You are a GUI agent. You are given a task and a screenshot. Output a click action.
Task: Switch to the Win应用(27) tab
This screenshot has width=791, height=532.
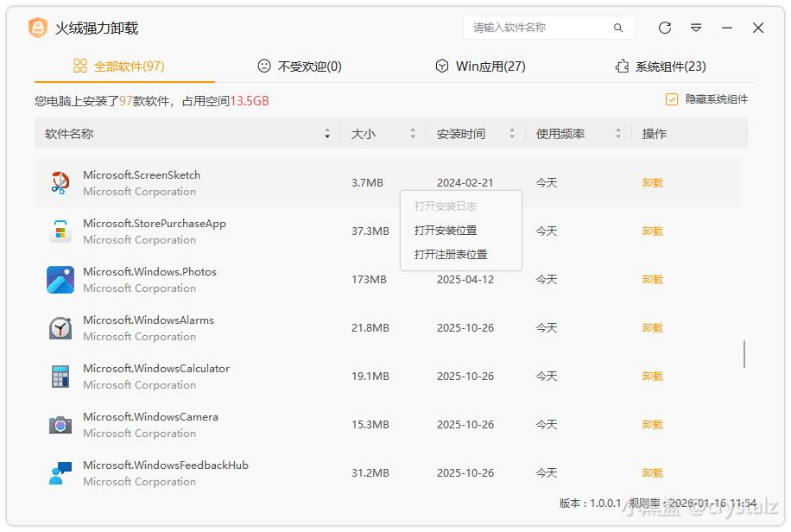480,66
